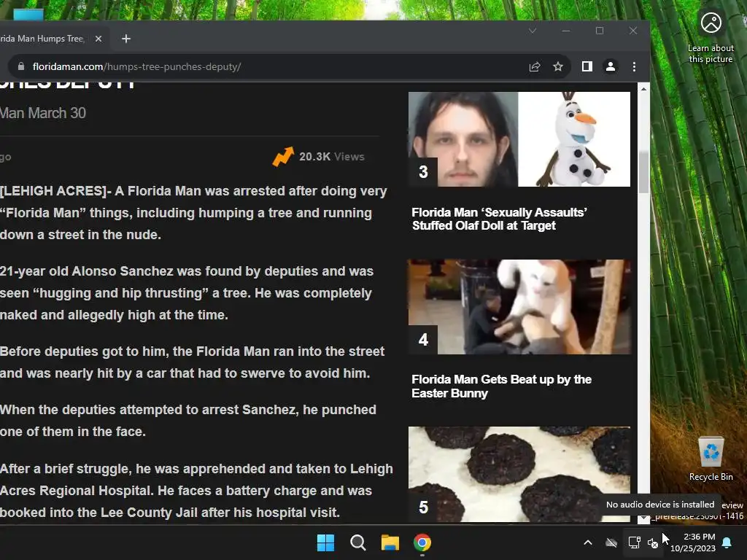Image resolution: width=747 pixels, height=560 pixels.
Task: Click the Man March 30 date text
Action: [x=43, y=113]
